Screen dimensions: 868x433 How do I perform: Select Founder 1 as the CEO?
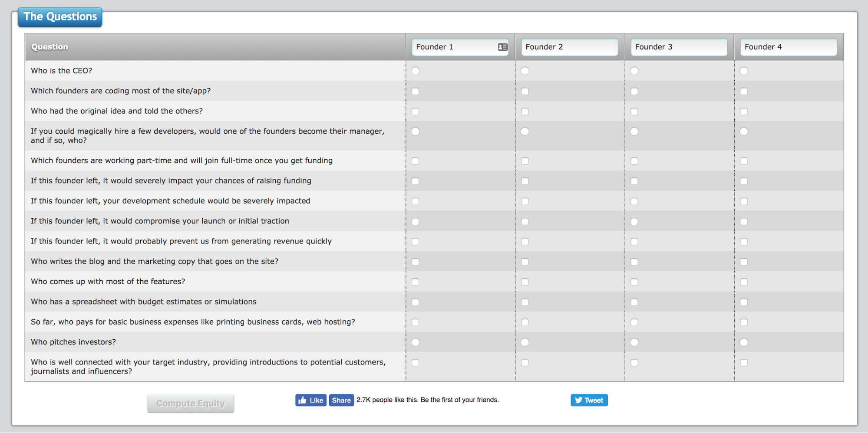click(416, 71)
